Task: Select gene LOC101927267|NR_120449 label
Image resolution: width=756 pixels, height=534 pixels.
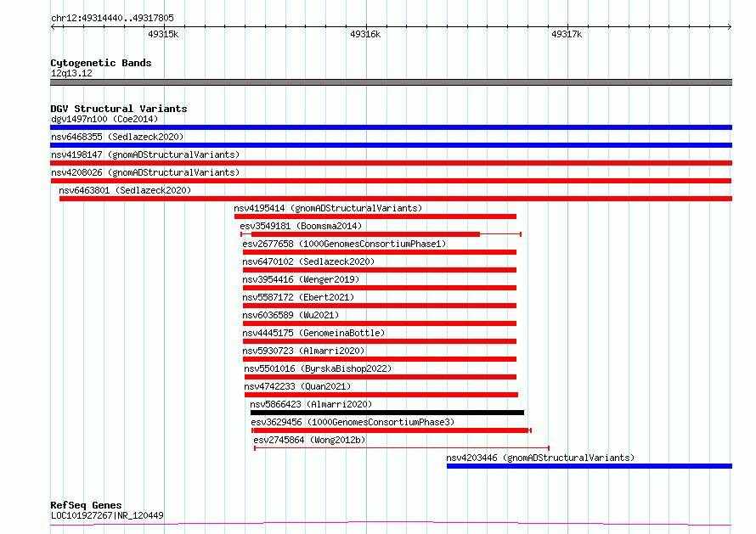Action: click(107, 515)
